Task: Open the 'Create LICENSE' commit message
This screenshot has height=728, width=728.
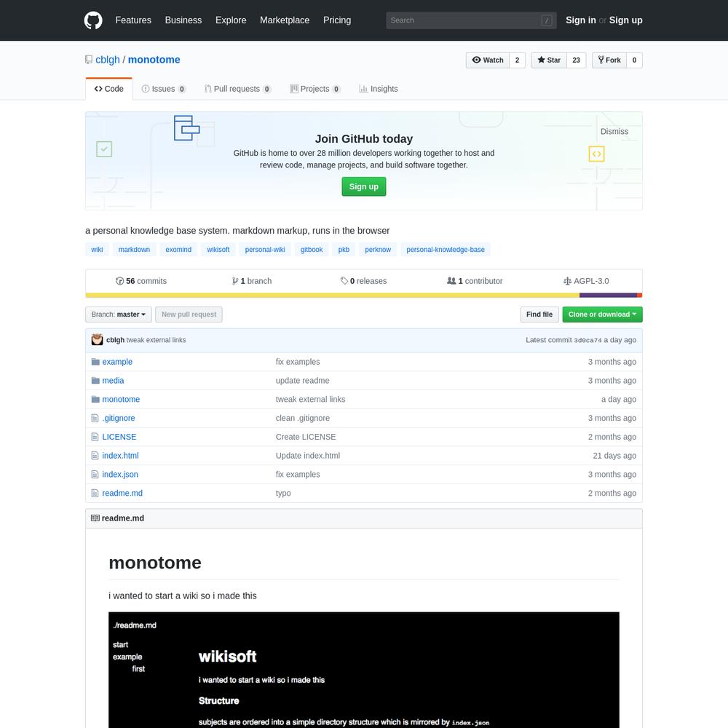Action: (306, 437)
